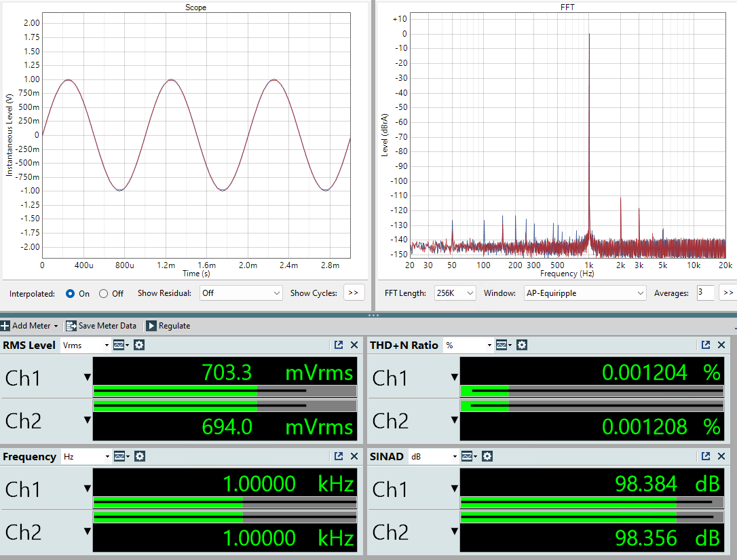This screenshot has height=560, width=737.
Task: Open Add Meter dropdown arrow
Action: [x=56, y=326]
